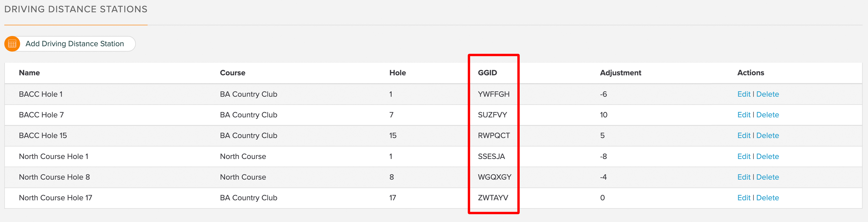Screen dimensions: 868x222
Task: Click hole number 17 cell
Action: (393, 198)
